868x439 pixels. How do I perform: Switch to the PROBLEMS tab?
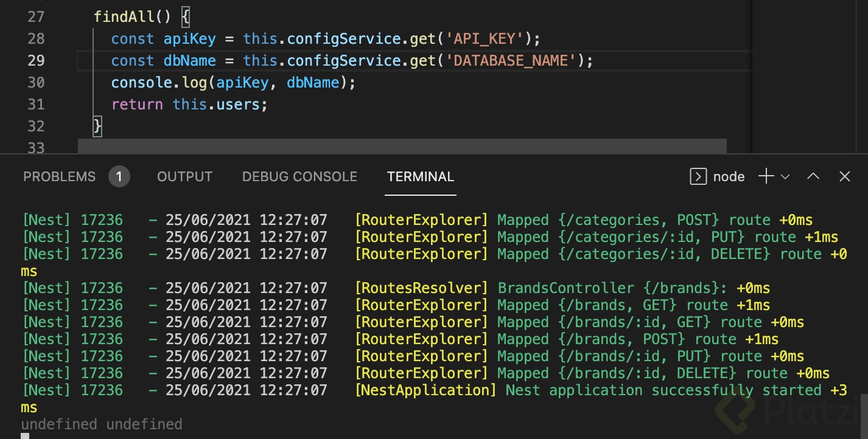tap(59, 177)
